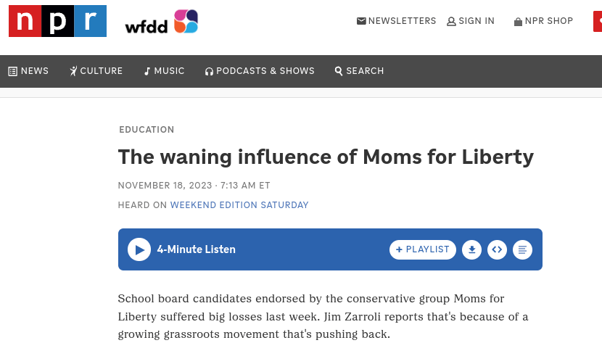602x364 pixels.
Task: Open the Music menu
Action: coord(164,71)
